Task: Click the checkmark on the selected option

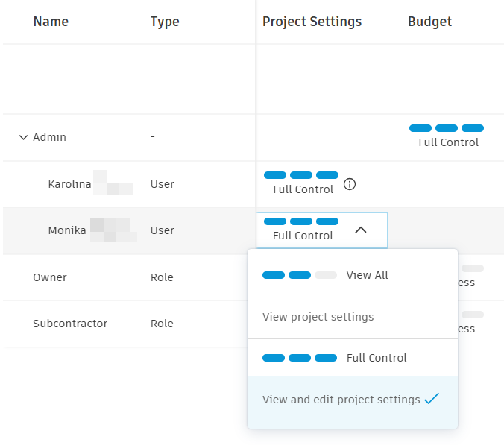Action: 432,399
